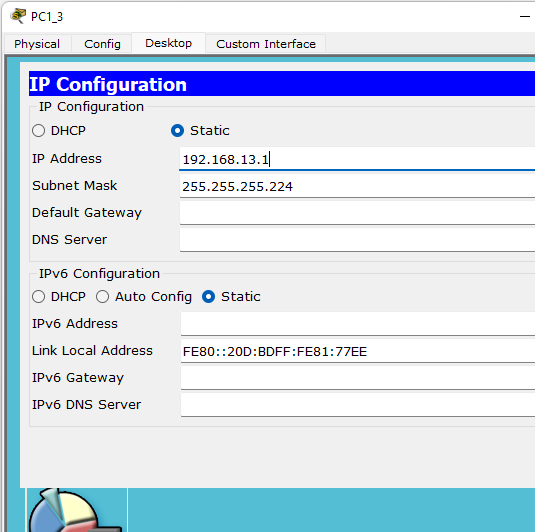Click the IPv6 DNS Server field
The image size is (535, 532).
[358, 405]
